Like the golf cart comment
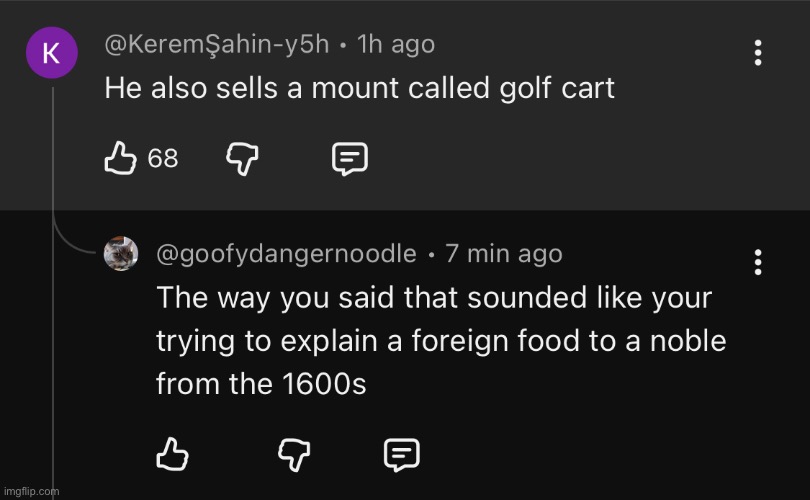 point(119,157)
